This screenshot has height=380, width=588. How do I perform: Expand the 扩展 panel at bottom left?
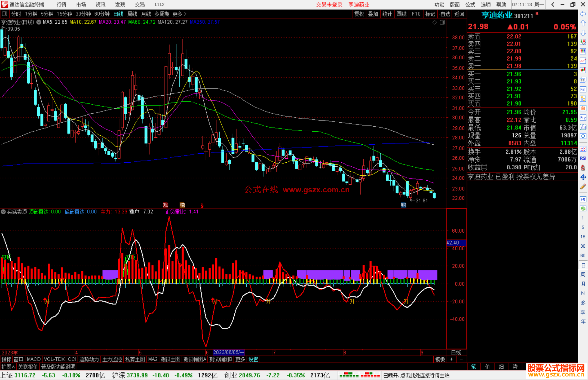point(8,367)
